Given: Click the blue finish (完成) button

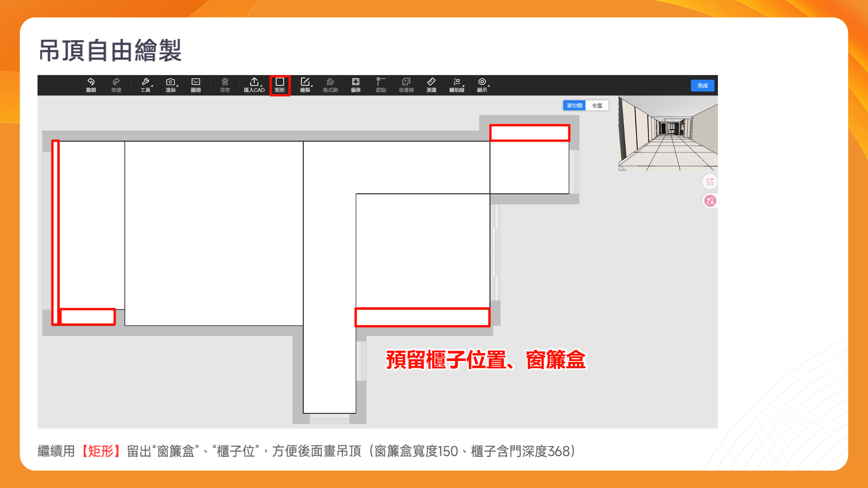Looking at the screenshot, I should click(702, 85).
